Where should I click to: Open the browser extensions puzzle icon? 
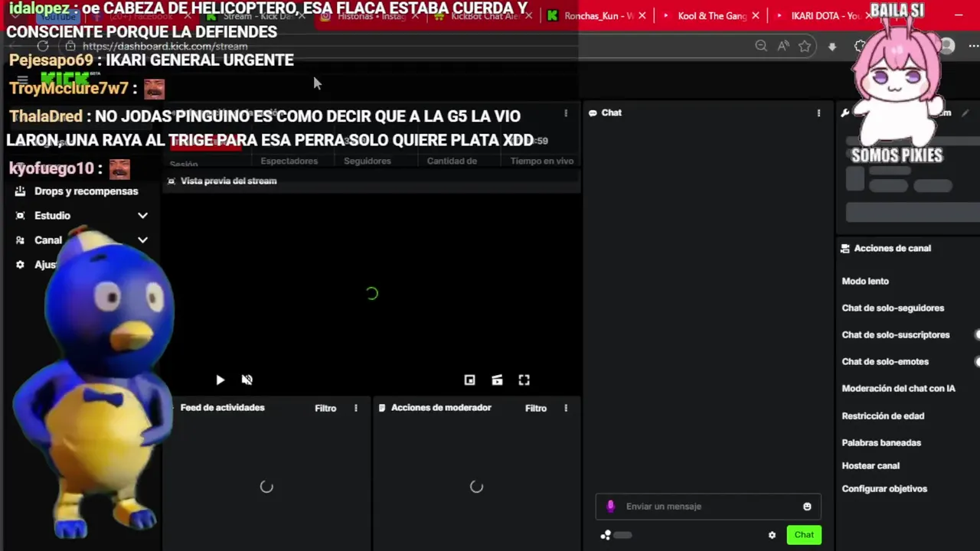click(x=859, y=46)
